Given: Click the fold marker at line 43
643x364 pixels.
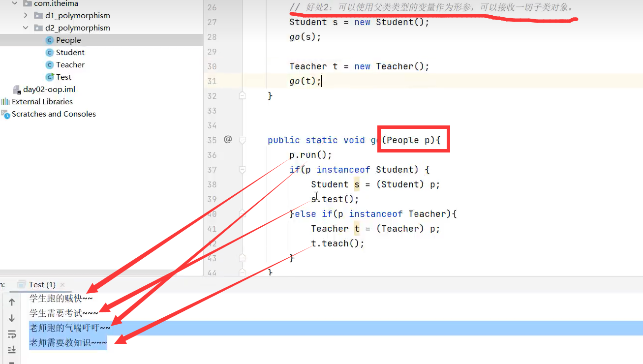Looking at the screenshot, I should click(x=242, y=257).
